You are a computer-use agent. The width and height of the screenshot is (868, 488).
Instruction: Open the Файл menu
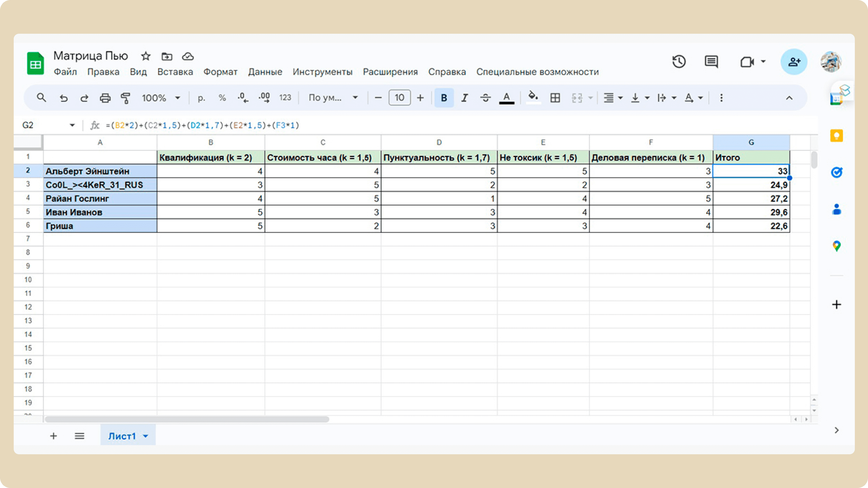tap(65, 72)
